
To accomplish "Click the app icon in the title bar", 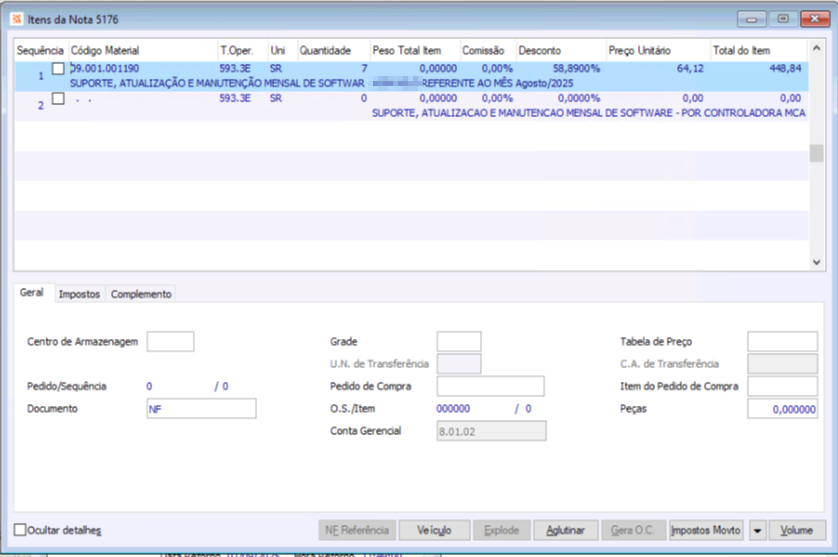I will point(17,19).
